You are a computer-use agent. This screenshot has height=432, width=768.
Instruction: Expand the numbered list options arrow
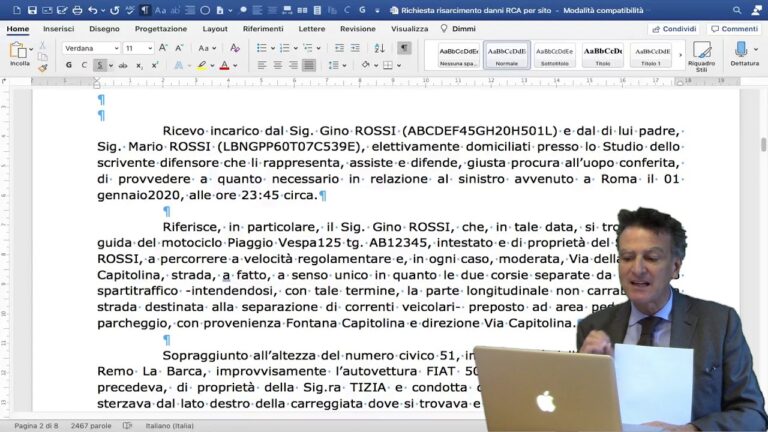click(295, 48)
